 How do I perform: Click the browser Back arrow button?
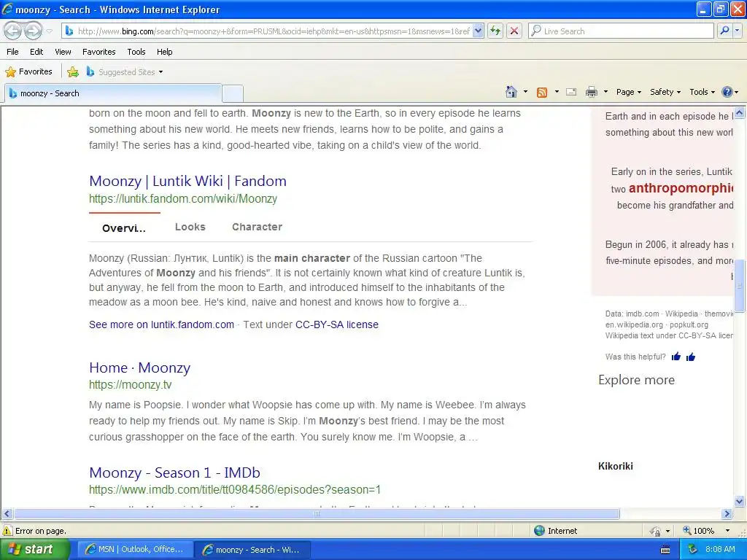click(x=13, y=31)
